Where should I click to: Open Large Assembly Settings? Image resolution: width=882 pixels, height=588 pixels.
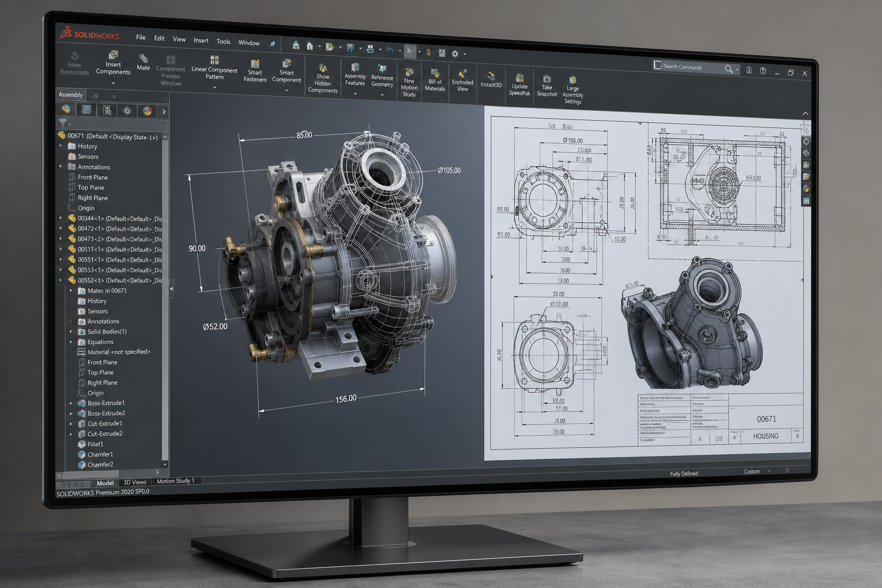point(572,90)
